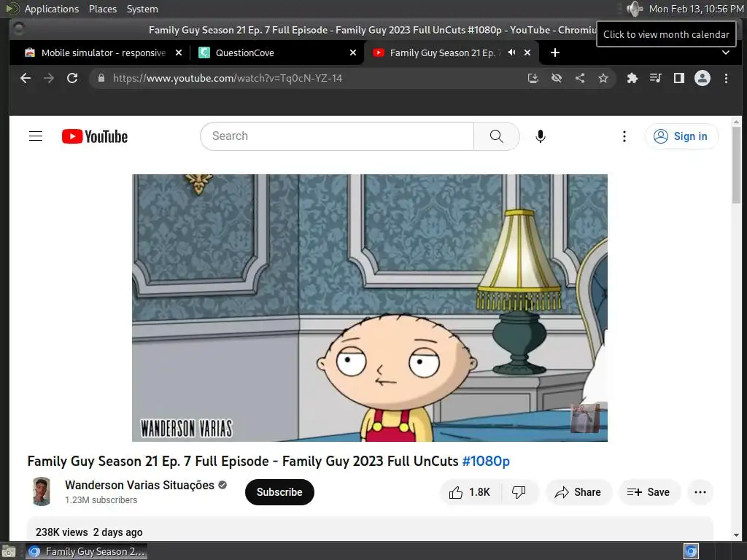Click the URL in the address bar
747x560 pixels.
(228, 78)
